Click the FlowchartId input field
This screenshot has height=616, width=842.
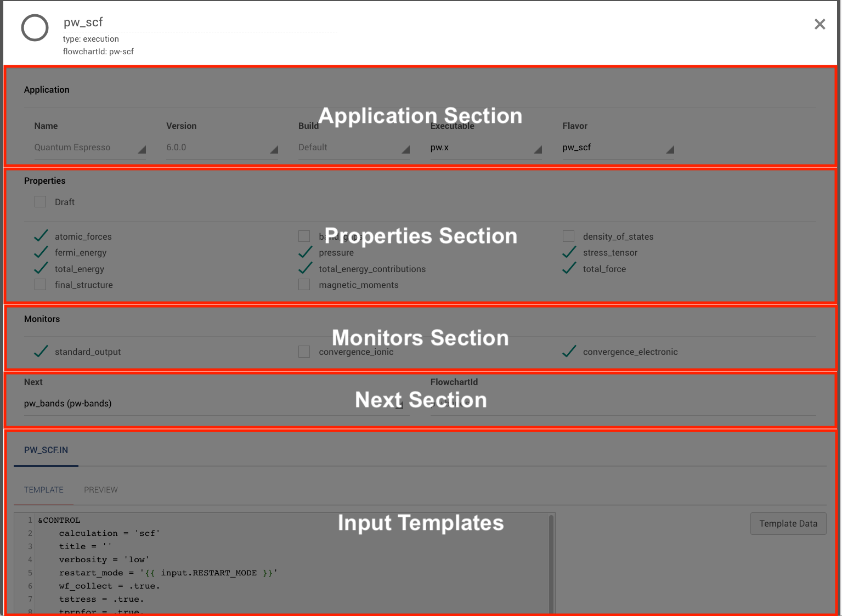click(623, 403)
